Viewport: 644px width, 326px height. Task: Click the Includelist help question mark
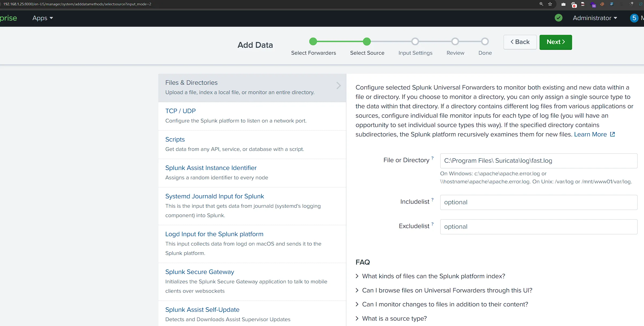coord(432,200)
